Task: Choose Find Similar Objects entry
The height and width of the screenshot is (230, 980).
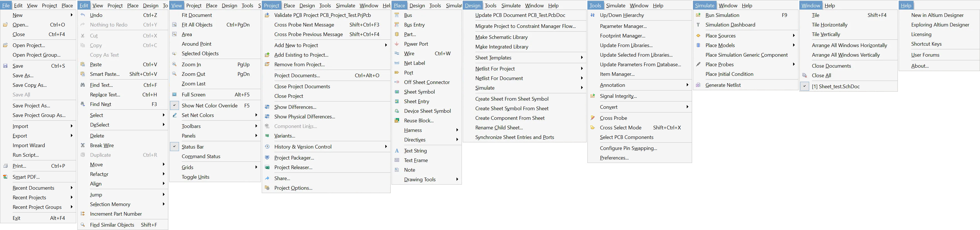Action: [x=112, y=225]
